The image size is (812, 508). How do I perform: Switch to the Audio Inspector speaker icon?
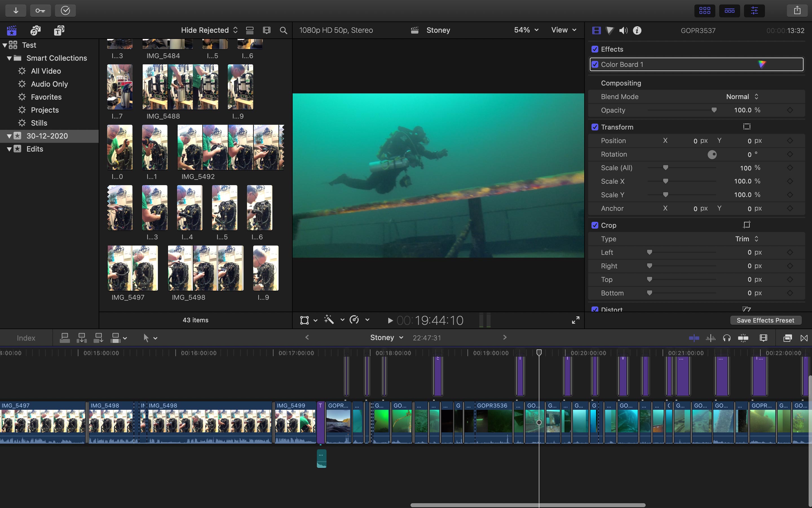pos(623,30)
